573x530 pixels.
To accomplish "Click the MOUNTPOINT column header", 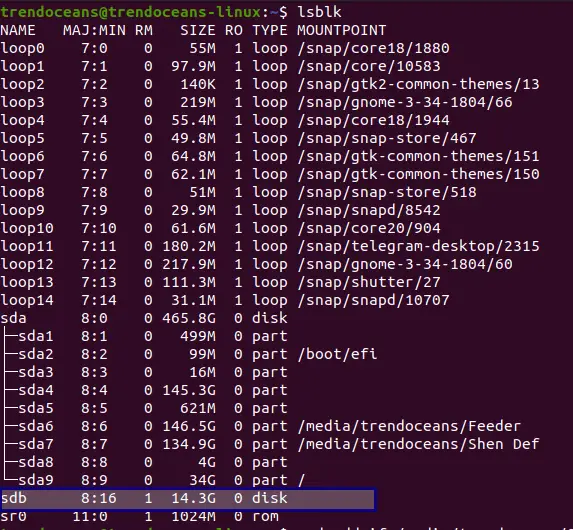I will (x=341, y=30).
